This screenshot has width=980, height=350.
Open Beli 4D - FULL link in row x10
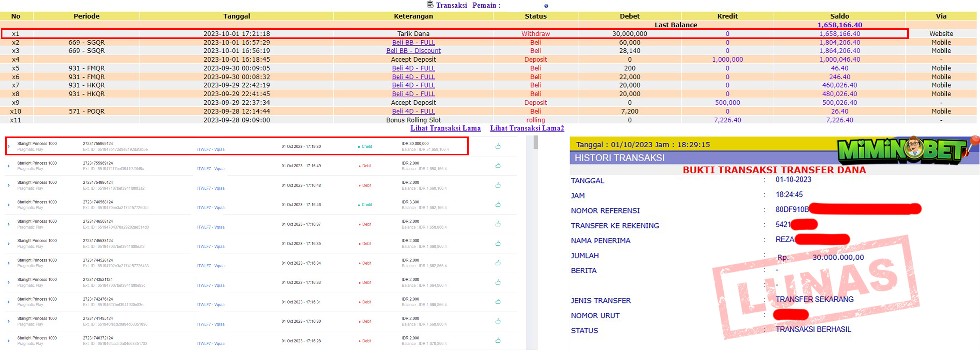[x=413, y=111]
